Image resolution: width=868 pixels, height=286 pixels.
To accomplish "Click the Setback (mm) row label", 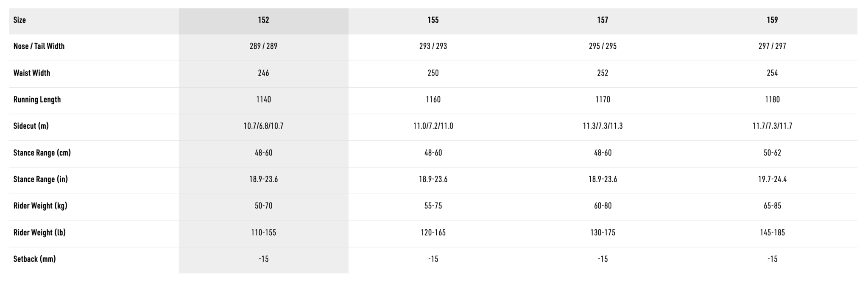I will tap(34, 259).
